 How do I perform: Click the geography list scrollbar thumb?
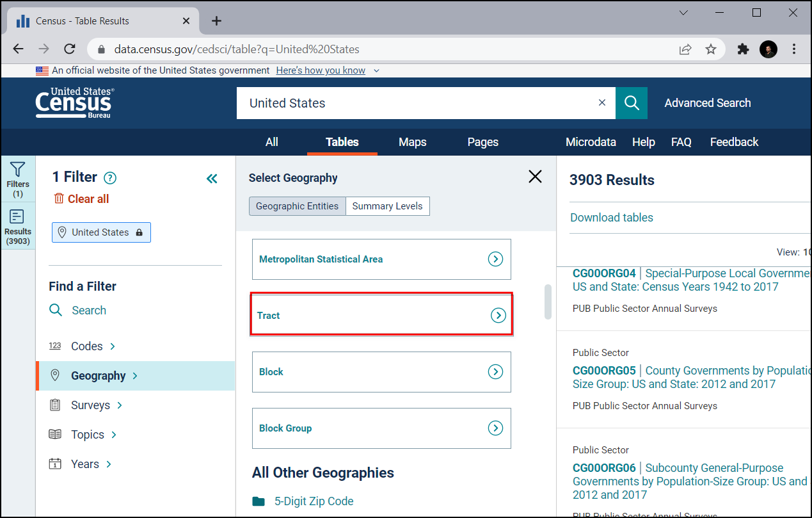point(548,302)
